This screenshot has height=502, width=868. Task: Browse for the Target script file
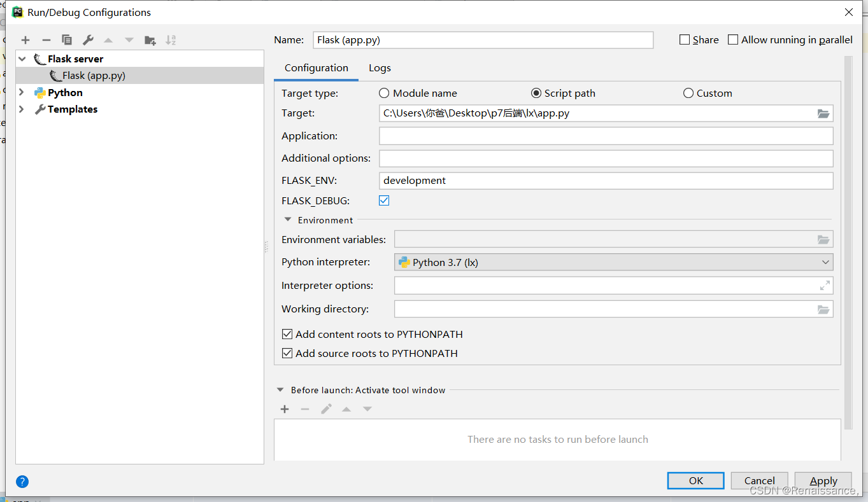[823, 114]
